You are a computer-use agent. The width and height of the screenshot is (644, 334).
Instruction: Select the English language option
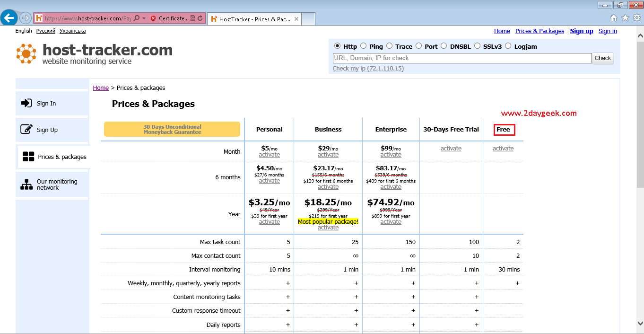point(24,31)
